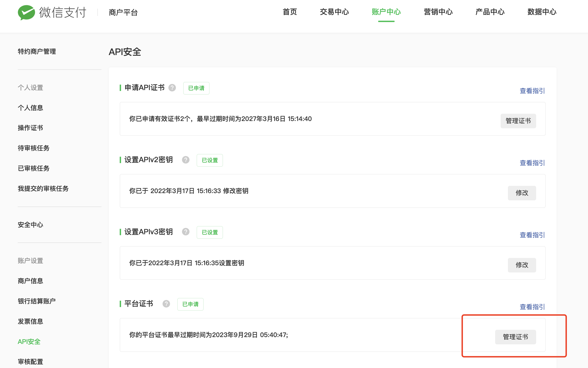Image resolution: width=588 pixels, height=368 pixels.
Task: Open 营销中心 in the top menu
Action: pyautogui.click(x=438, y=12)
